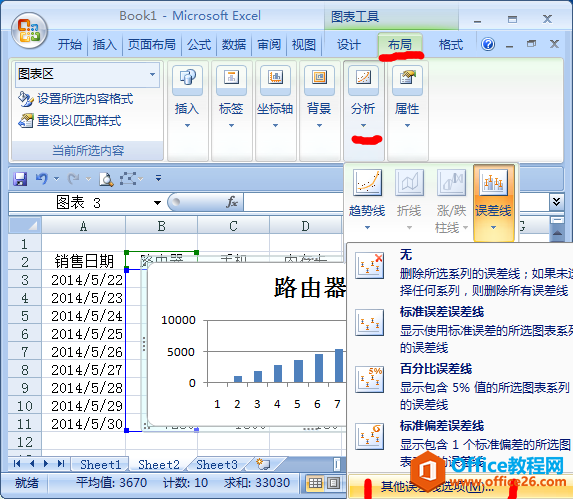Click the 误差线 (Error Bars) icon
573x499 pixels.
493,182
